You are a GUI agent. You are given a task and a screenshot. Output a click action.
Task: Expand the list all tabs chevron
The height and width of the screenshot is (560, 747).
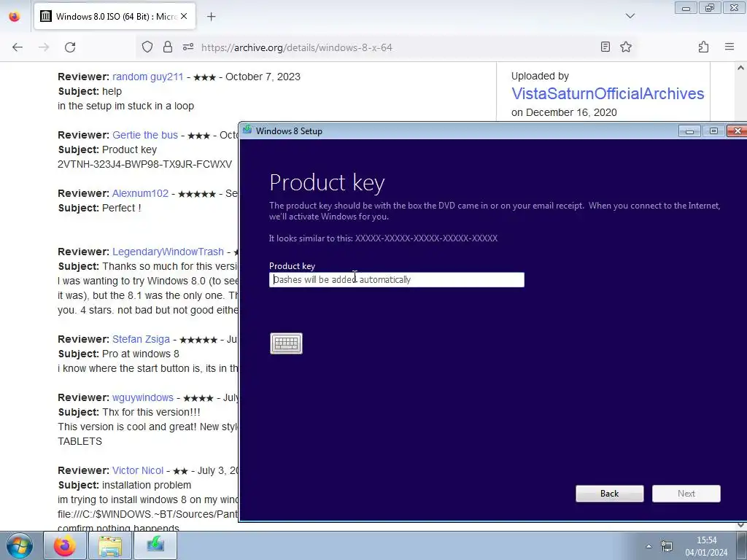point(630,16)
